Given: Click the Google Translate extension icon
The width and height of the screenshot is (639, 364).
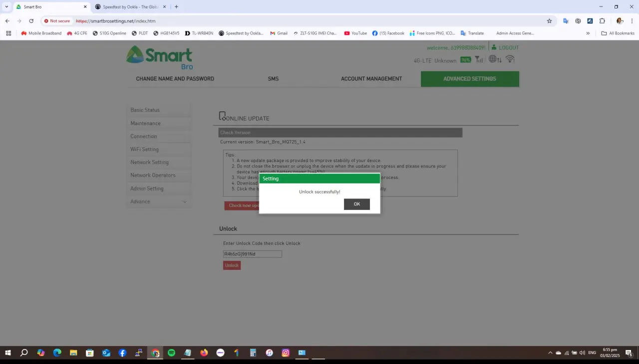Looking at the screenshot, I should (566, 21).
